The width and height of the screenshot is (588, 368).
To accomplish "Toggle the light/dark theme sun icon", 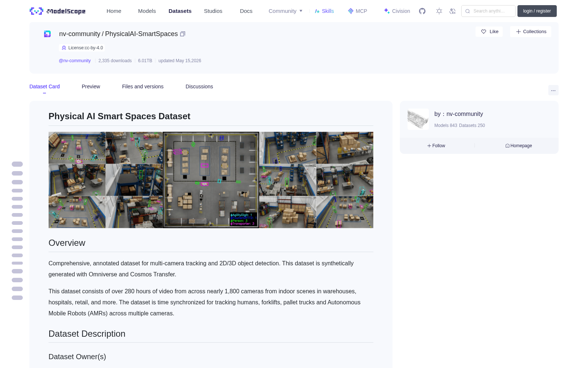I will pos(439,11).
